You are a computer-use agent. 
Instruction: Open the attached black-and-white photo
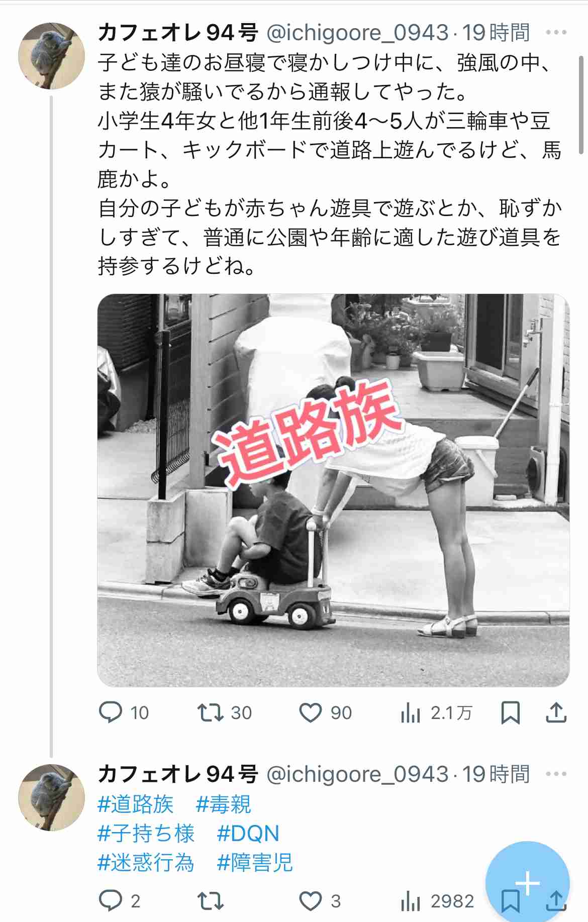pos(333,490)
